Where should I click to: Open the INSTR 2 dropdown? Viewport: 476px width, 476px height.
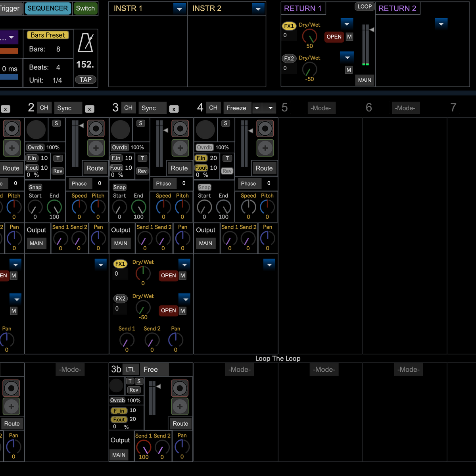pos(258,8)
